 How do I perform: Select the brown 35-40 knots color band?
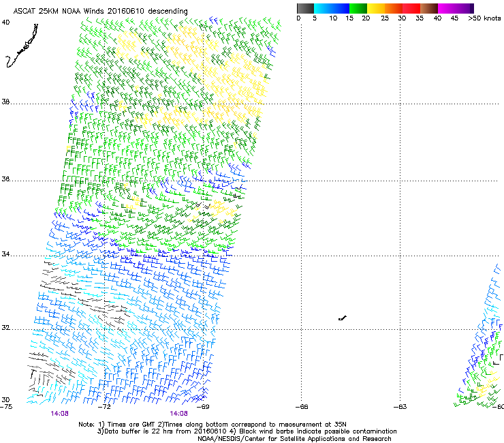coord(429,8)
